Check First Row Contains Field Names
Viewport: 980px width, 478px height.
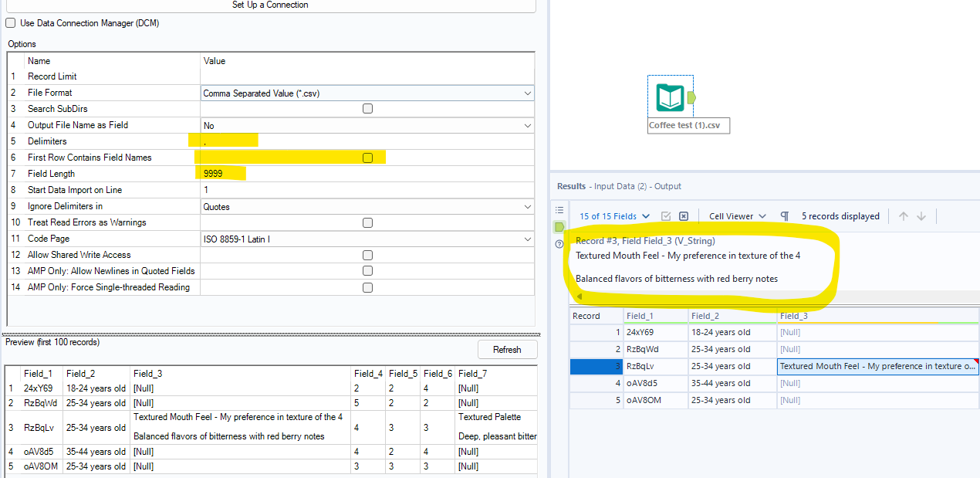coord(367,157)
